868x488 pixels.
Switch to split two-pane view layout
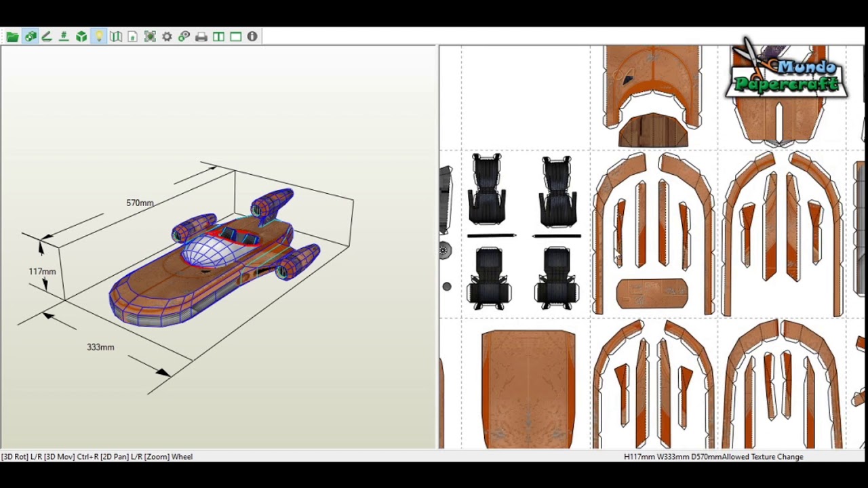pyautogui.click(x=218, y=37)
